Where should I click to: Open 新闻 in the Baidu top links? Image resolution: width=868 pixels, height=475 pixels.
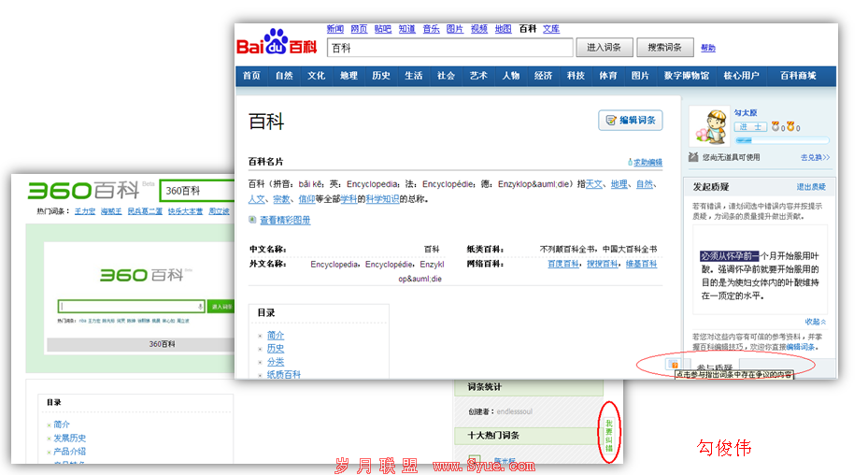click(x=334, y=29)
